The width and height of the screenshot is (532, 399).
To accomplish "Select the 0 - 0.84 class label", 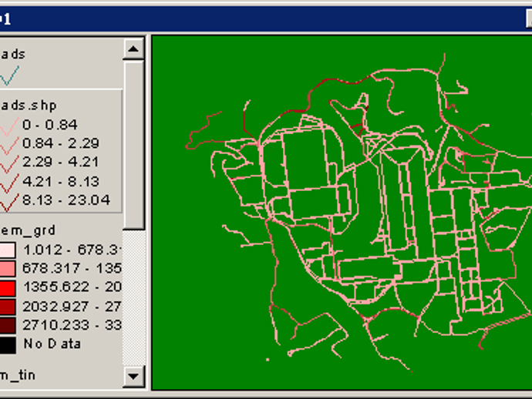I will [x=50, y=125].
